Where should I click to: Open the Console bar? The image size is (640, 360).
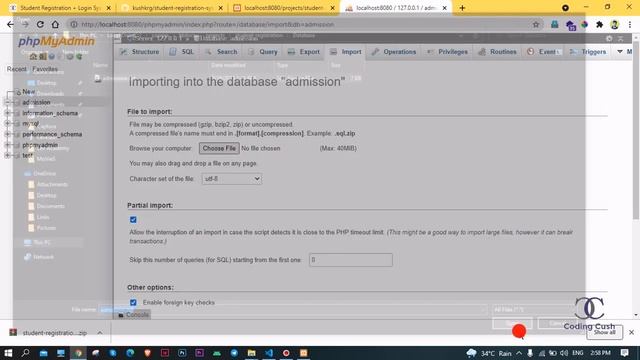133,315
